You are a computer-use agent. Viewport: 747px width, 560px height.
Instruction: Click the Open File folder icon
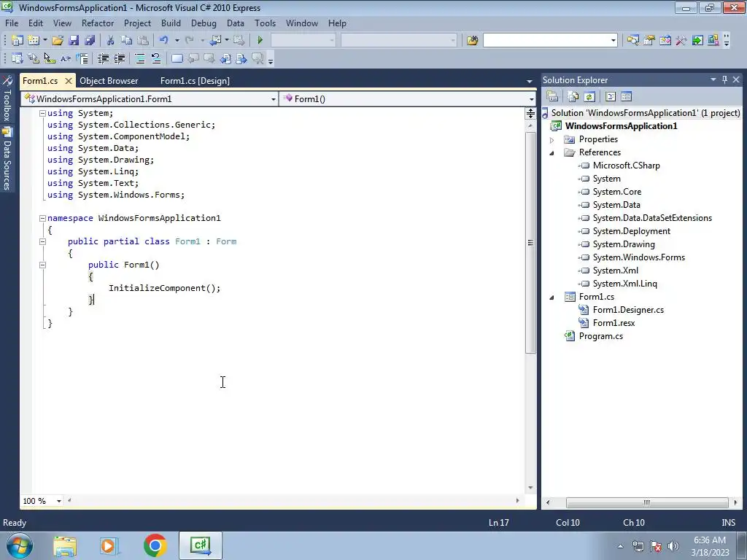click(58, 41)
